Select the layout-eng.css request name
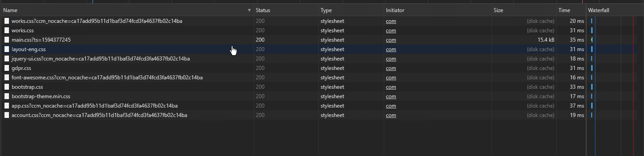The width and height of the screenshot is (644, 156). click(x=28, y=49)
